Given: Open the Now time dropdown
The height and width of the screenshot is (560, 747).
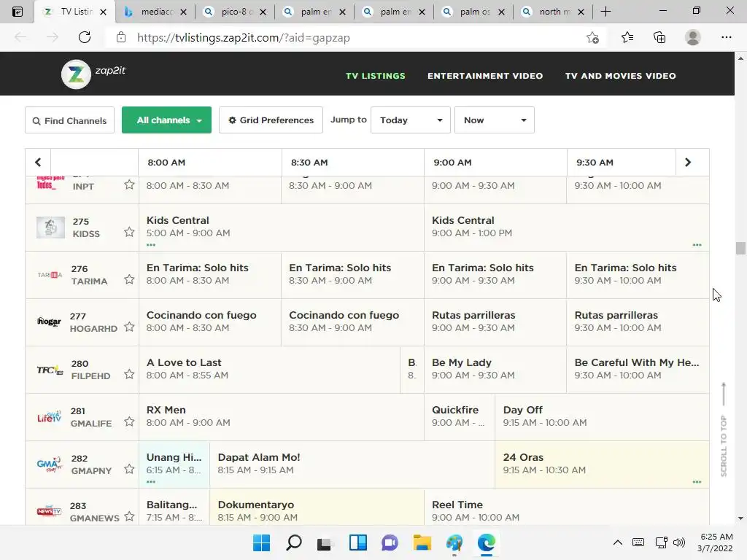Looking at the screenshot, I should pyautogui.click(x=494, y=120).
